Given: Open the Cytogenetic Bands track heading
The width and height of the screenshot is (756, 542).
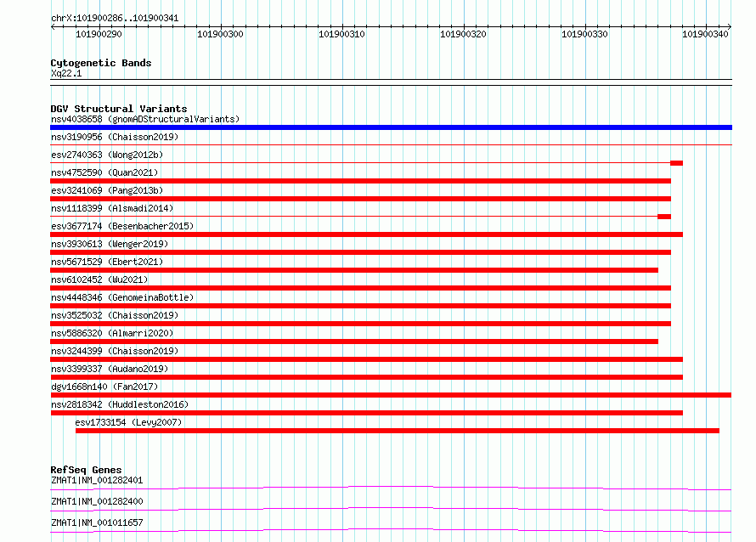Looking at the screenshot, I should point(101,63).
